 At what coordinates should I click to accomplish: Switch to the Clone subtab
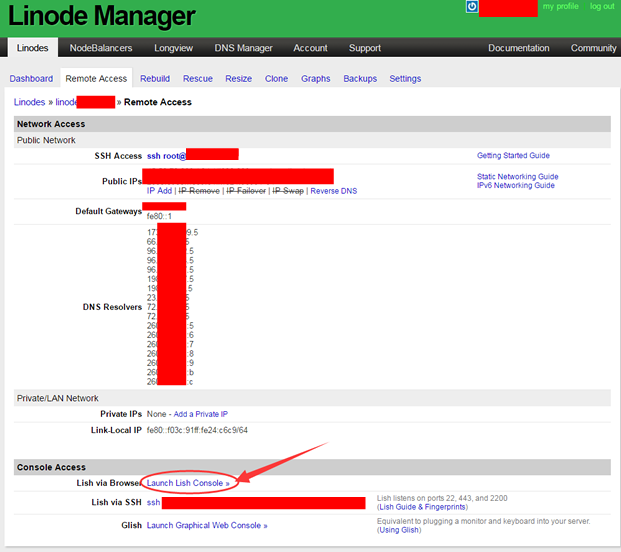coord(276,78)
